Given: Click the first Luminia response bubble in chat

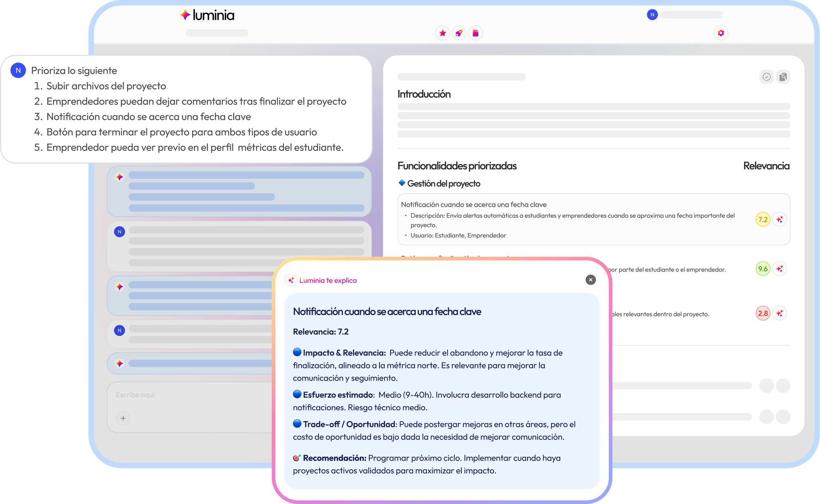Looking at the screenshot, I should coord(239,192).
